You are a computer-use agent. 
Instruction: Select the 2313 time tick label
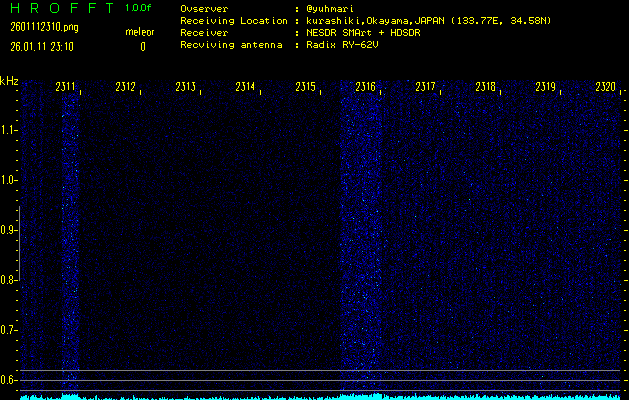(x=186, y=88)
